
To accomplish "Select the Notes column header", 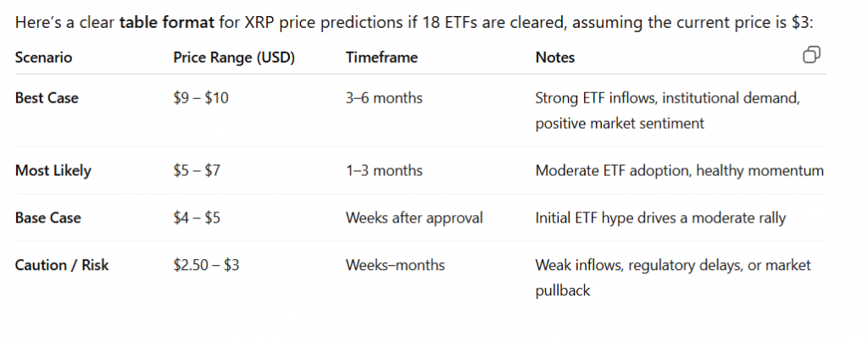I will tap(554, 58).
